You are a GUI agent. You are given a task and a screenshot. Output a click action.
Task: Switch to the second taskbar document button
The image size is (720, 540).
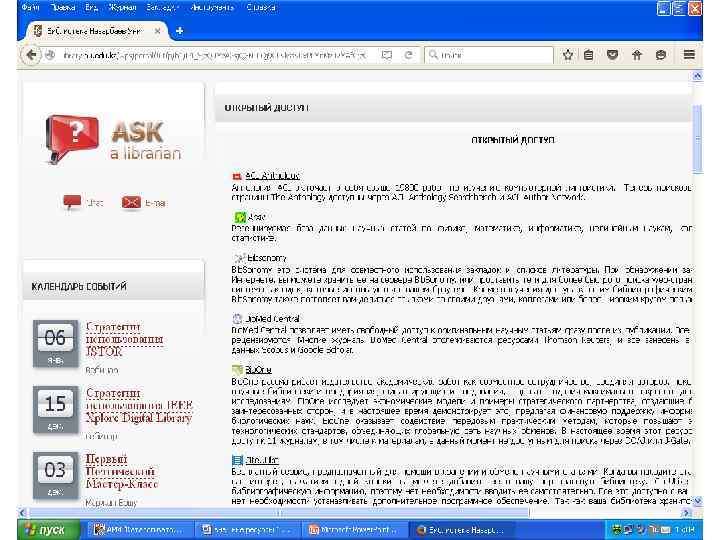247,530
